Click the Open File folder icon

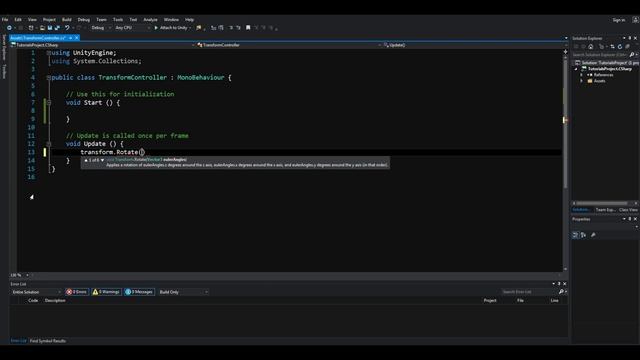(x=42, y=28)
